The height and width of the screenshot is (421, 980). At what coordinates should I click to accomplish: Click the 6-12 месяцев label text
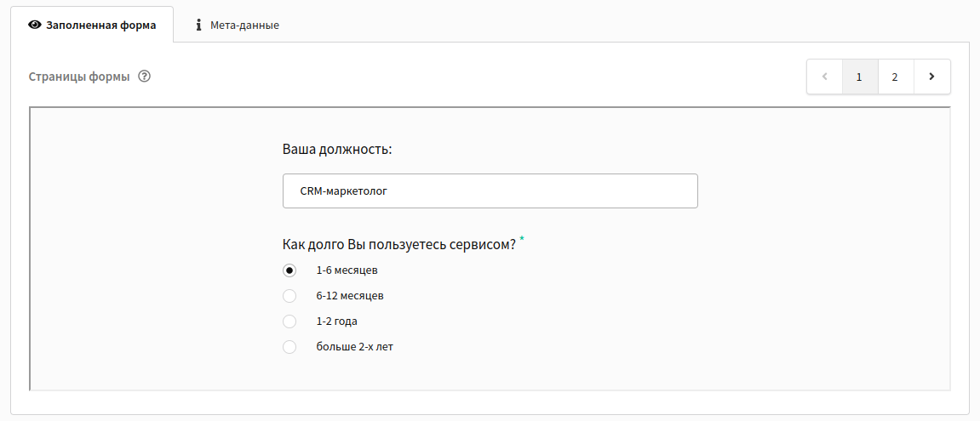click(x=350, y=296)
